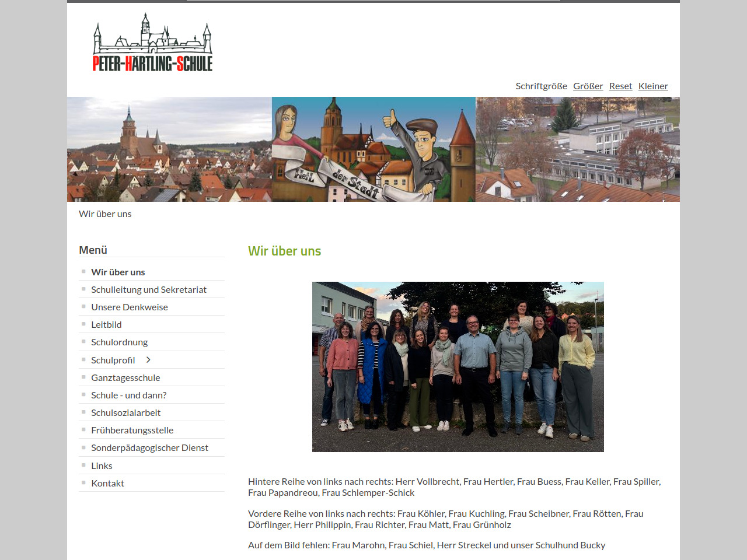This screenshot has width=747, height=560.
Task: Go to Unsere Denkweise
Action: point(130,307)
